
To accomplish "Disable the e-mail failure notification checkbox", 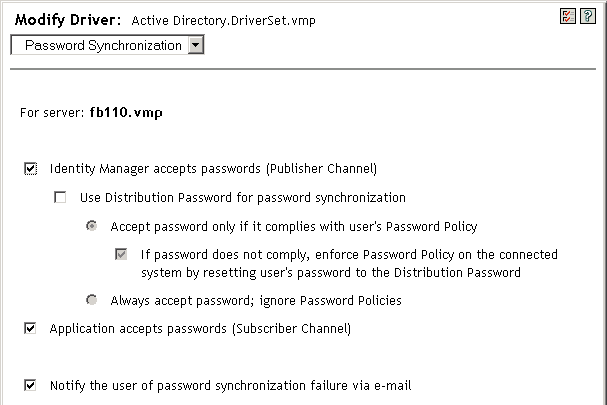I will [30, 385].
